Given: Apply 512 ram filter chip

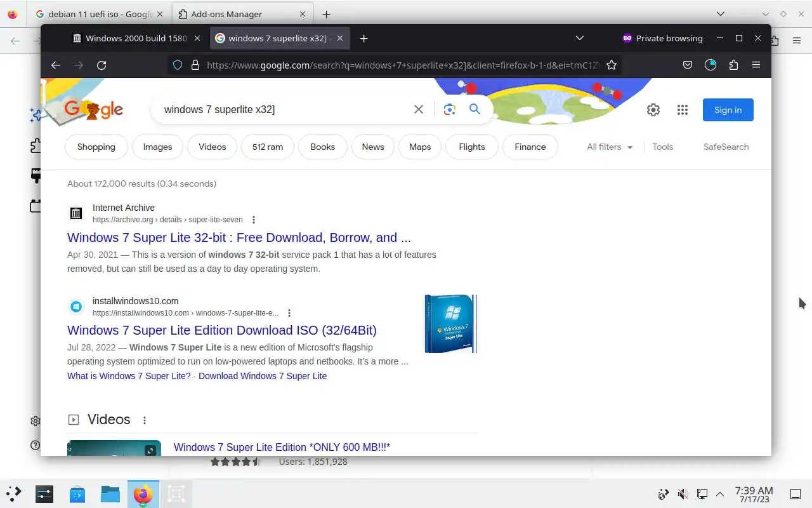Looking at the screenshot, I should [x=268, y=147].
